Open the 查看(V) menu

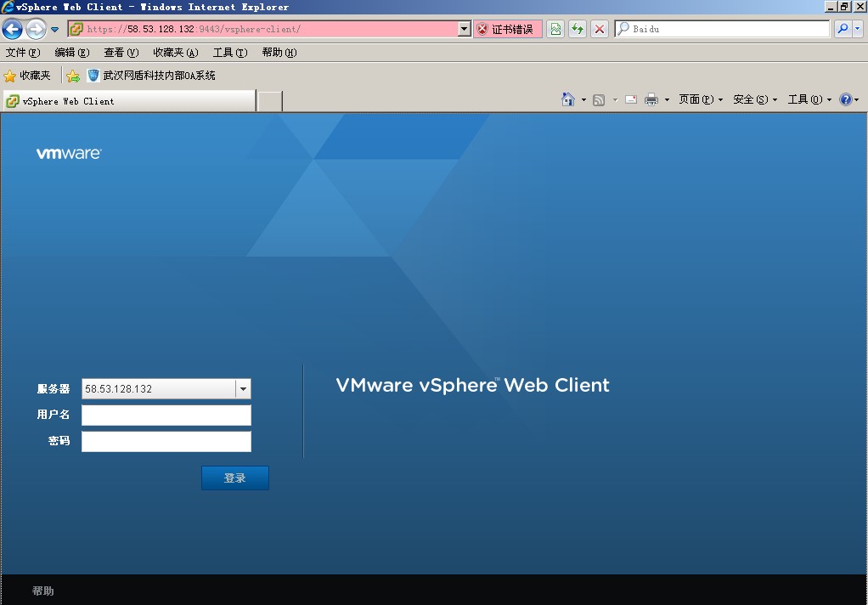(x=121, y=53)
